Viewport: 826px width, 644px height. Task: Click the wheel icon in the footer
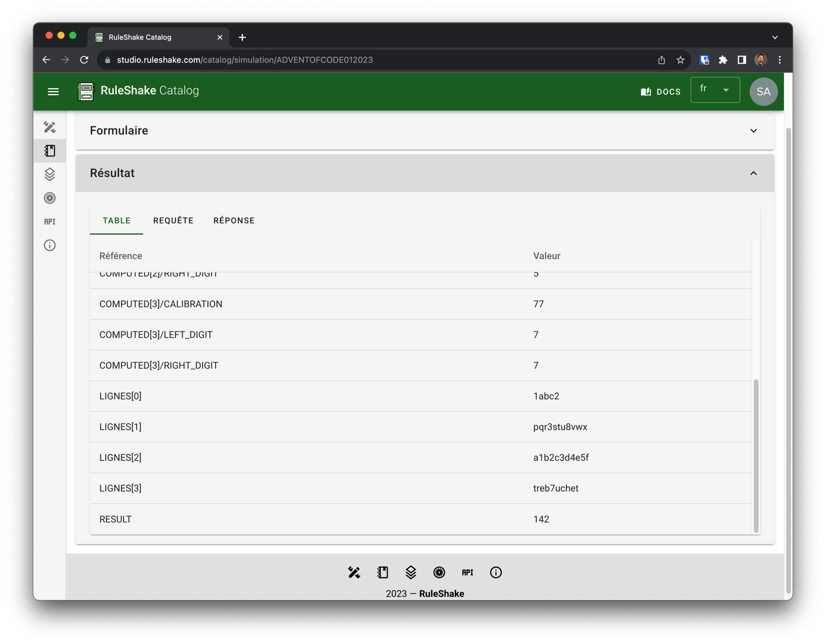[x=439, y=572]
